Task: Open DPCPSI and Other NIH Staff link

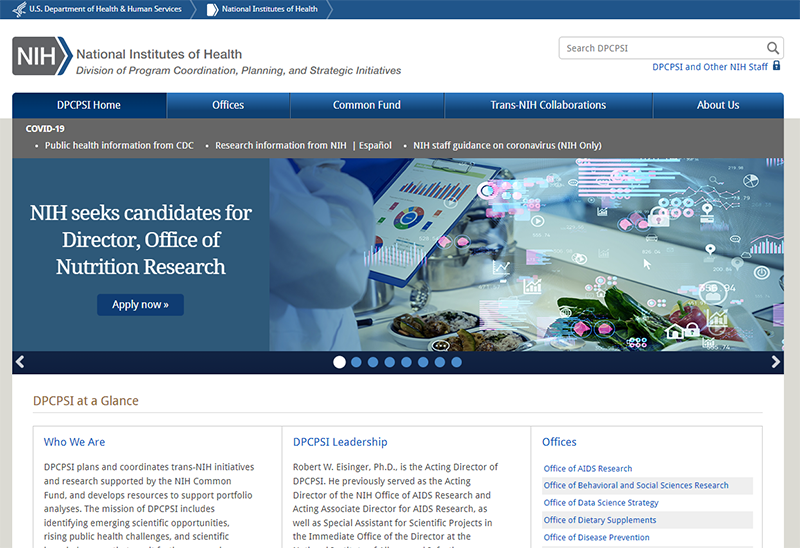Action: 710,67
